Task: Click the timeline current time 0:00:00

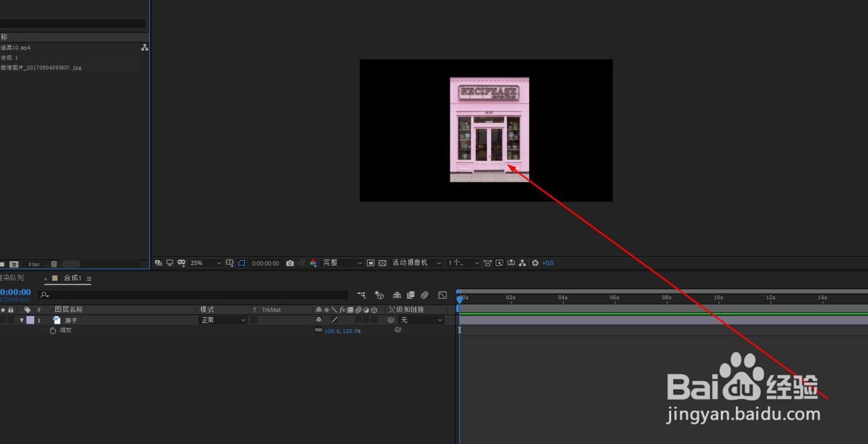Action: pyautogui.click(x=16, y=292)
